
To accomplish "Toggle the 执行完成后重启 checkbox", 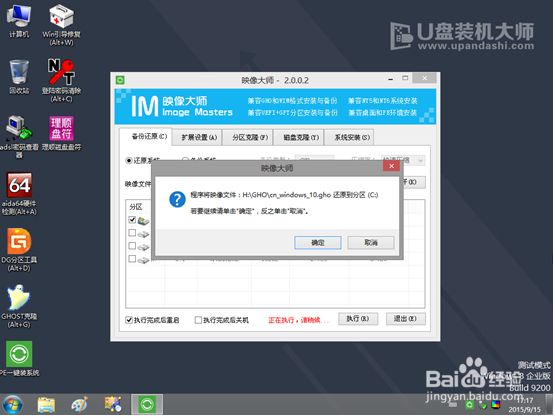I will pos(129,320).
